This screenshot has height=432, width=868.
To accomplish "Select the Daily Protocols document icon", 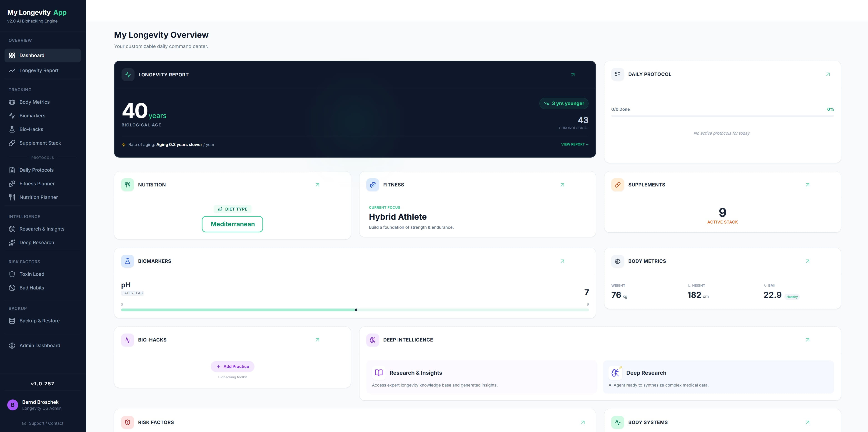I will (12, 170).
